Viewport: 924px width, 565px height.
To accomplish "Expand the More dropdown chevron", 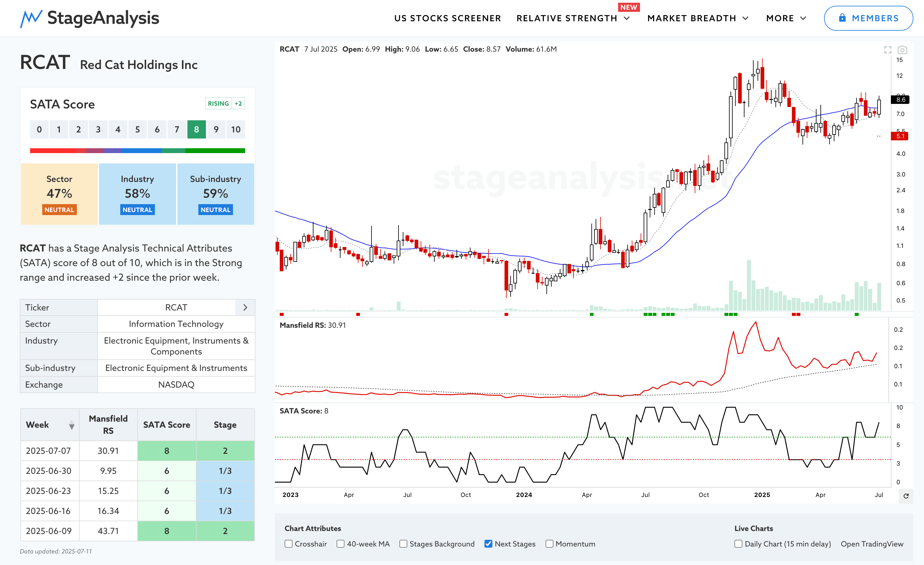I will (803, 18).
